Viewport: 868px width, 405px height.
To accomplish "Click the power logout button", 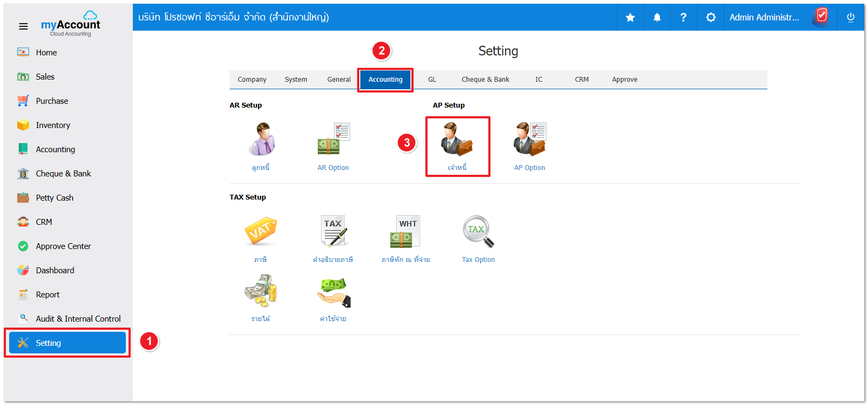I will (x=850, y=18).
